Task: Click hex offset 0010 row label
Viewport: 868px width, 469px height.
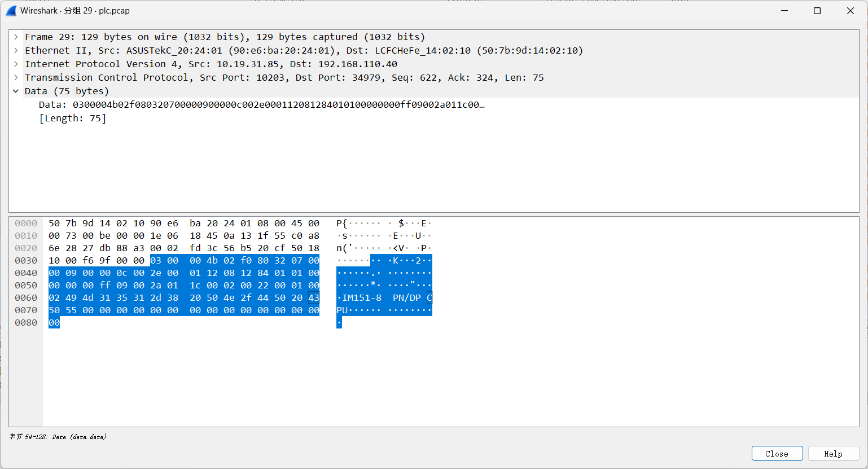Action: pos(26,236)
